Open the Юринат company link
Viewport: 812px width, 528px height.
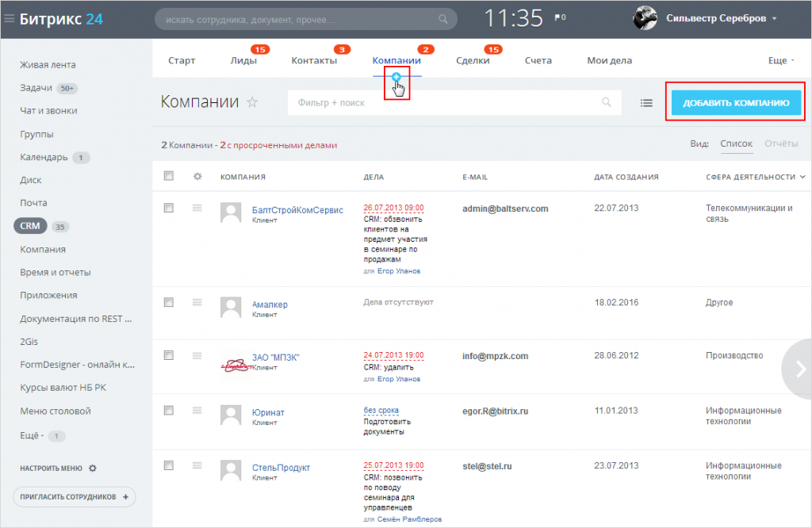pos(268,412)
